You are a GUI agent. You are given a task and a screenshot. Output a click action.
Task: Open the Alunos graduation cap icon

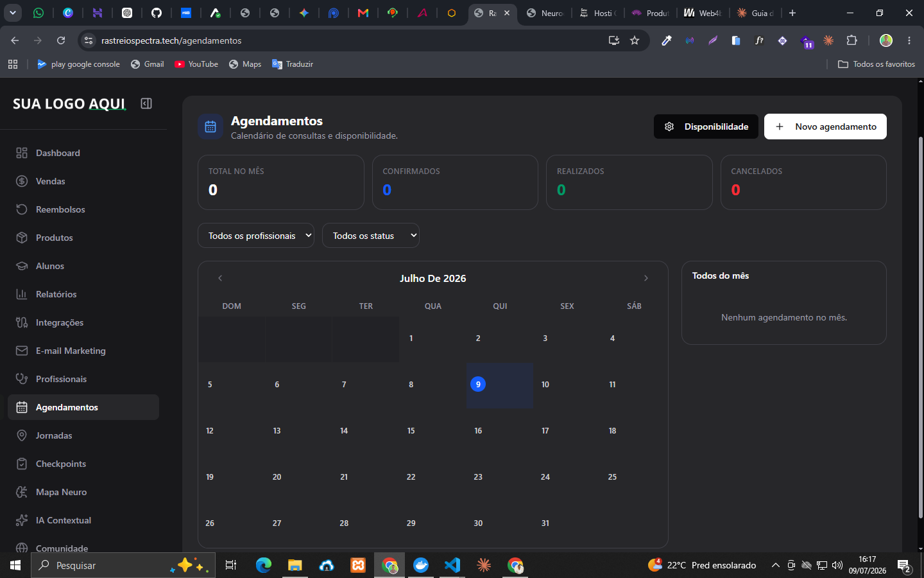(x=22, y=266)
